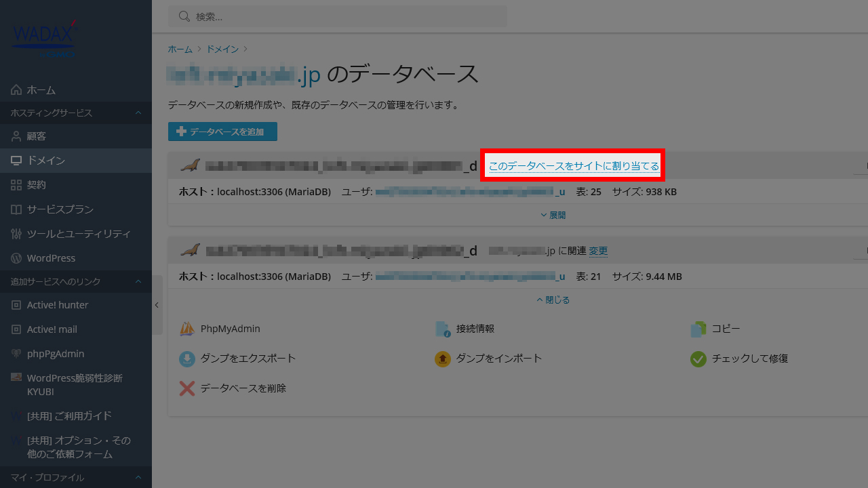The height and width of the screenshot is (488, 868).
Task: Run チェックして修復 on the database
Action: [x=749, y=359]
